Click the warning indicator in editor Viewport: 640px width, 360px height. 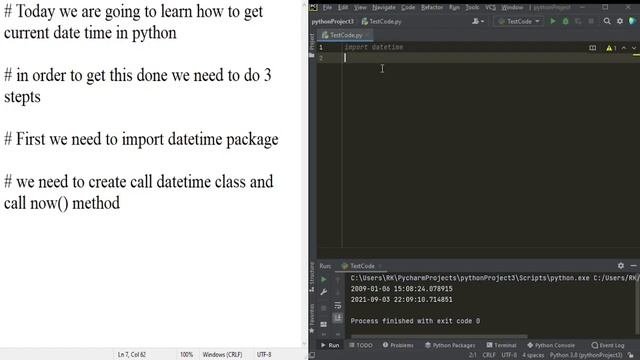(611, 48)
